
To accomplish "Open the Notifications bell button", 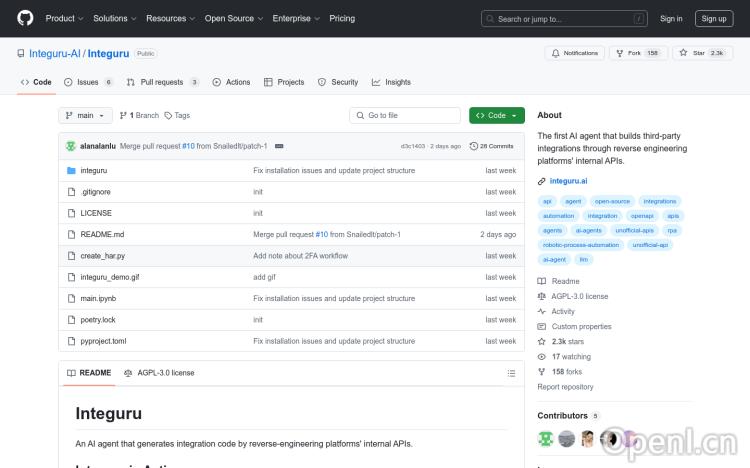I will coord(574,53).
